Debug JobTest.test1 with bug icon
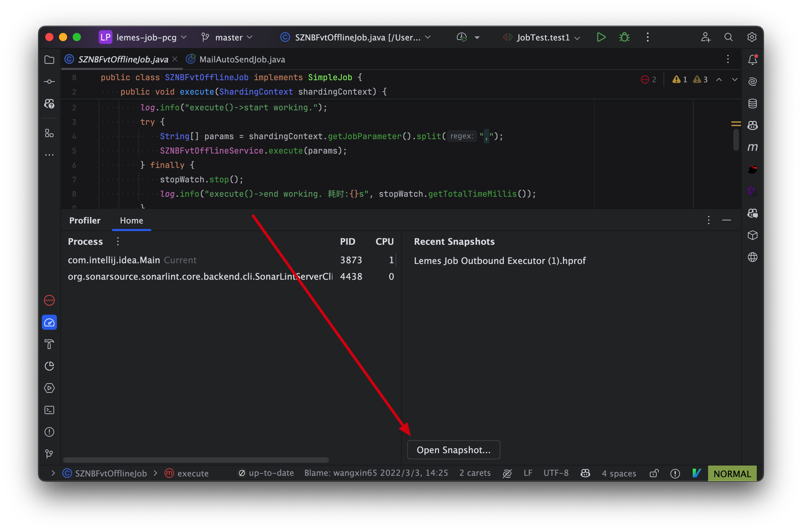 624,37
